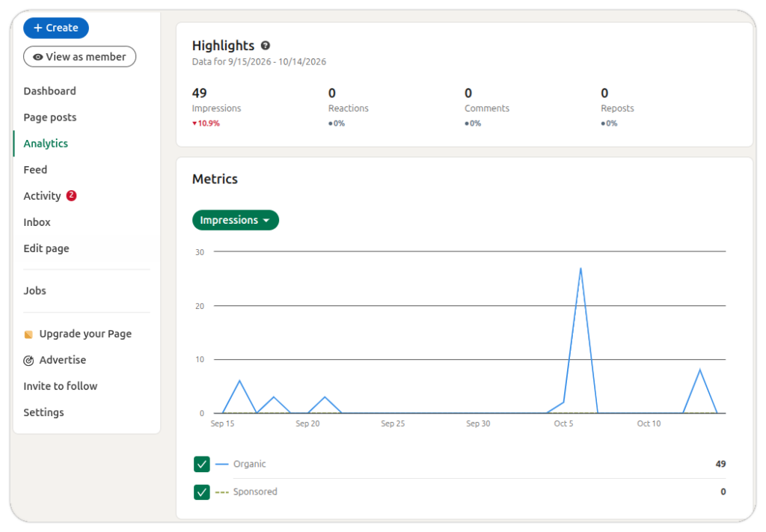Click the Advertise target icon
The height and width of the screenshot is (532, 766).
(28, 361)
